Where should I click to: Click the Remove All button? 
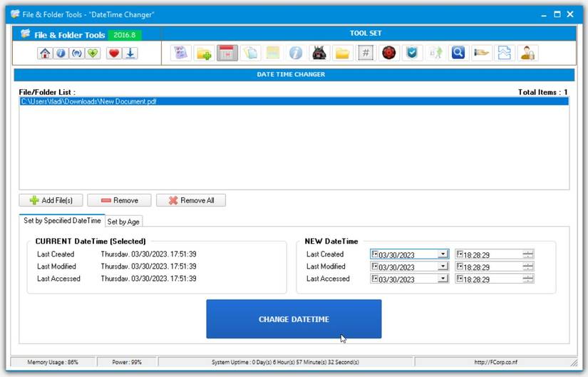191,200
